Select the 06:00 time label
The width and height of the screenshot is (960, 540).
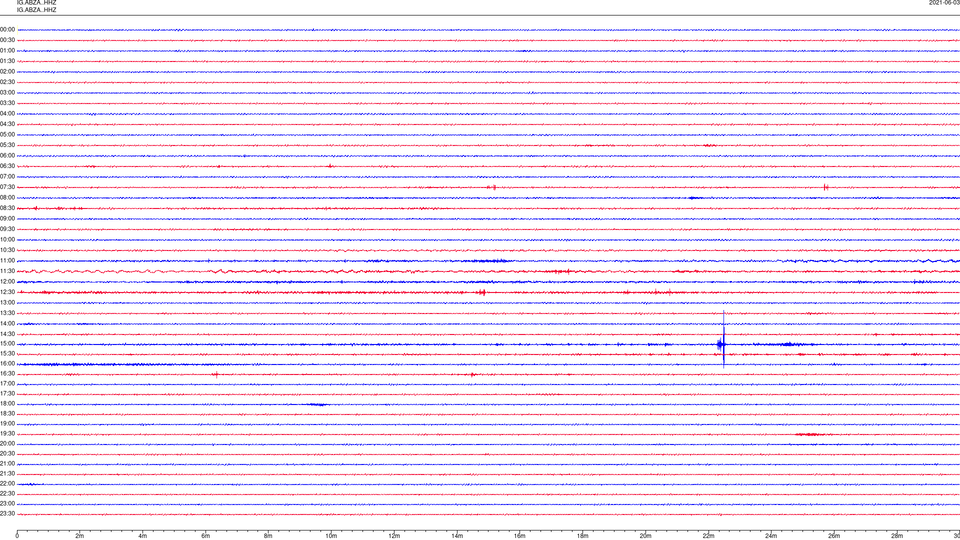(x=7, y=156)
